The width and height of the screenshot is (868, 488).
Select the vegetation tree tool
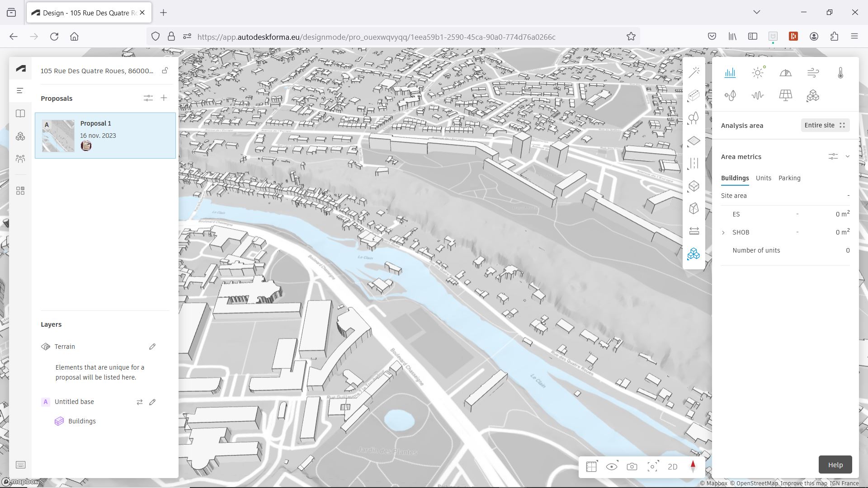coord(693,118)
